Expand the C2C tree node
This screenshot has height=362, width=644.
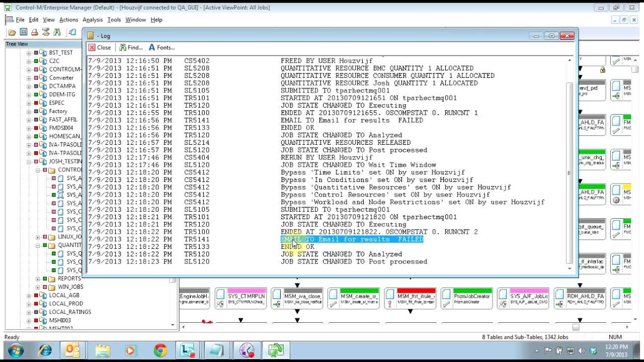click(29, 61)
